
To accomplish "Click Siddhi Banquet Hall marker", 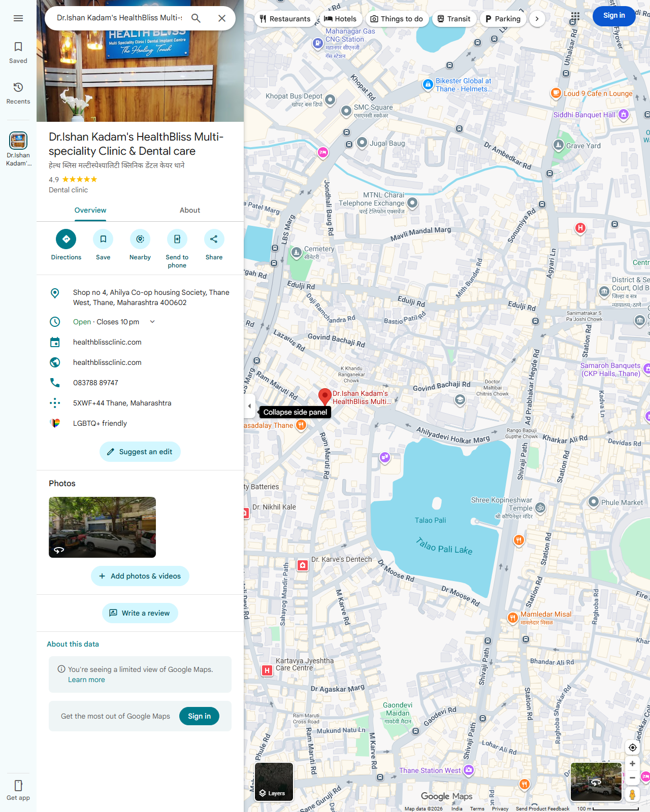I will pyautogui.click(x=624, y=114).
